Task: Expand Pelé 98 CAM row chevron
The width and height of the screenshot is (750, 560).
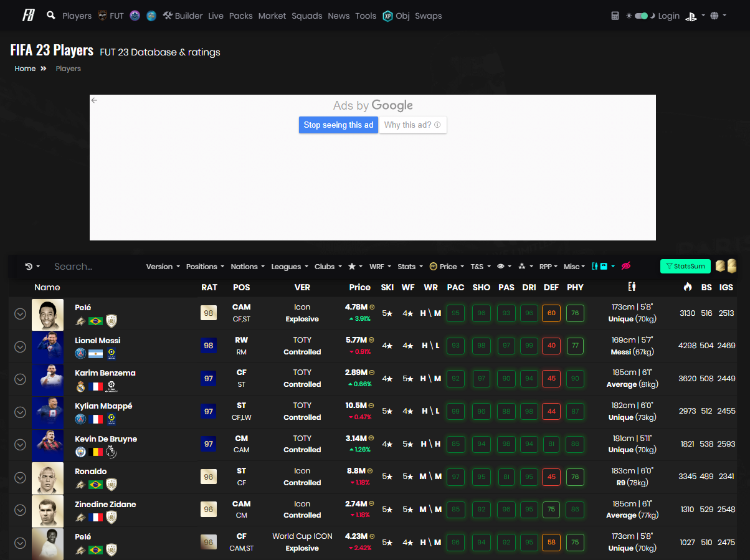Action: tap(20, 313)
